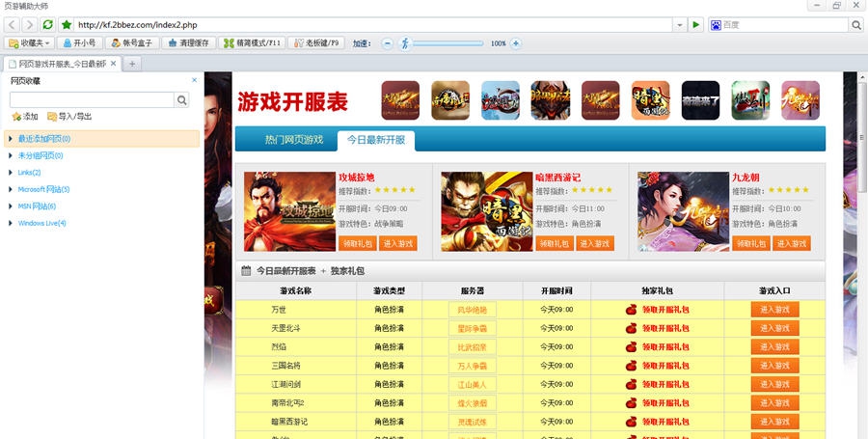Screen dimensions: 868x439
Task: Reload the page with the green refresh icon
Action: [x=47, y=25]
